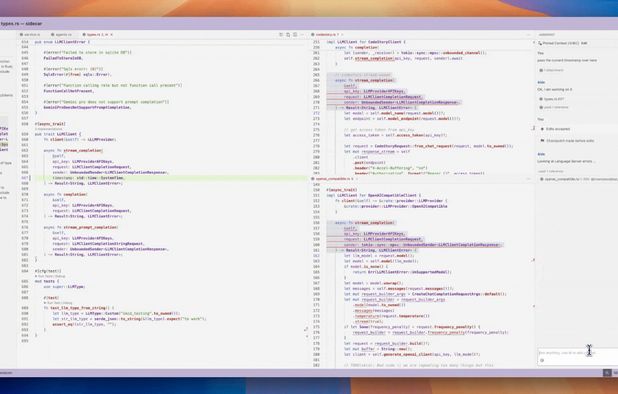
Task: Open the more actions ellipsis in left editor
Action: (302, 35)
